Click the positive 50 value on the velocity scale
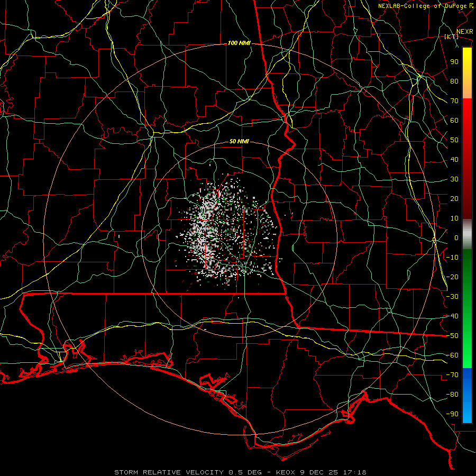The height and width of the screenshot is (476, 476). [454, 140]
